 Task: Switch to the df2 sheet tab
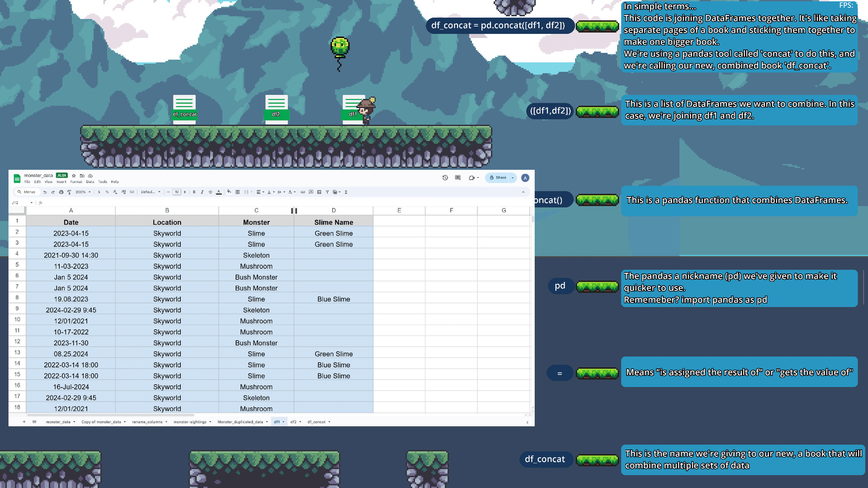pos(293,422)
